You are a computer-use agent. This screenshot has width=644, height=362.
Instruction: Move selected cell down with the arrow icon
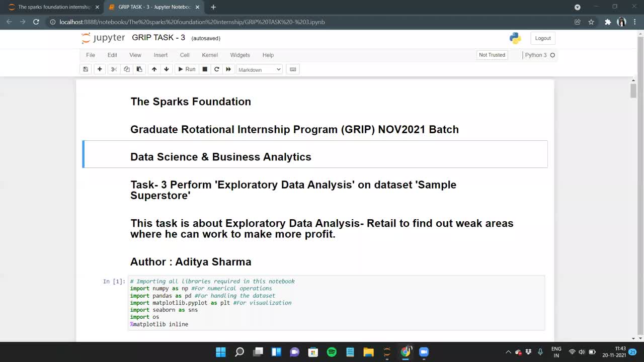[167, 69]
